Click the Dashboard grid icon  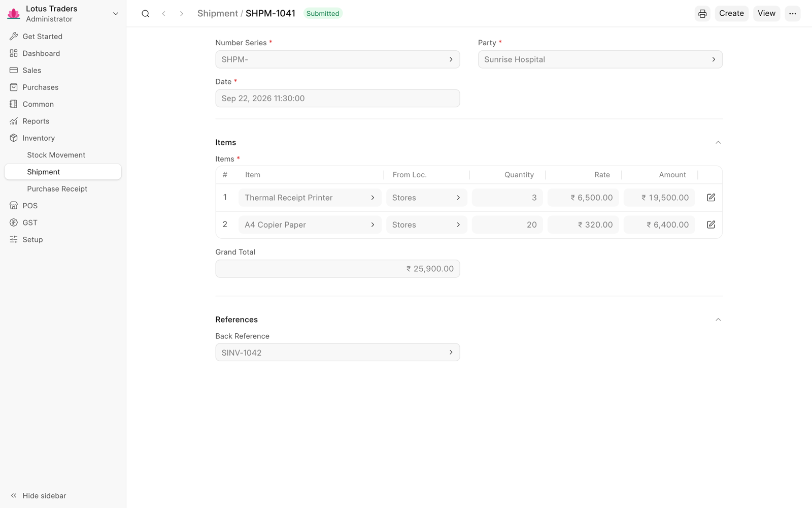(14, 53)
